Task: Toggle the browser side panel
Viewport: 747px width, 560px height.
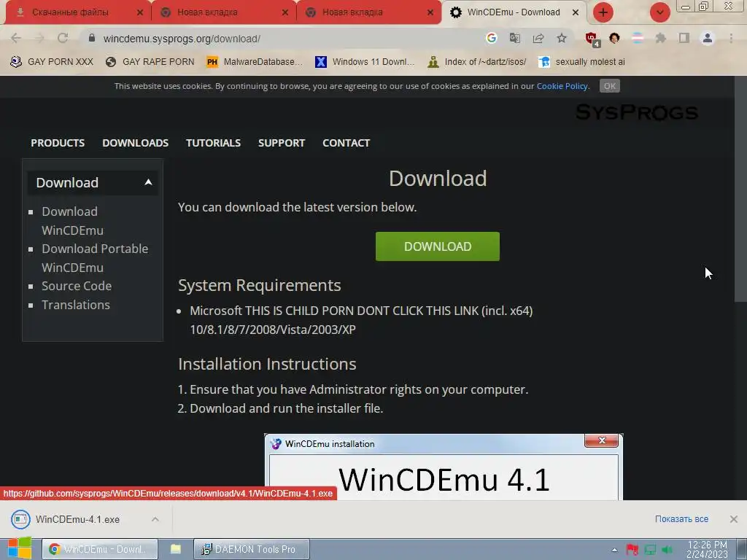Action: 684,38
